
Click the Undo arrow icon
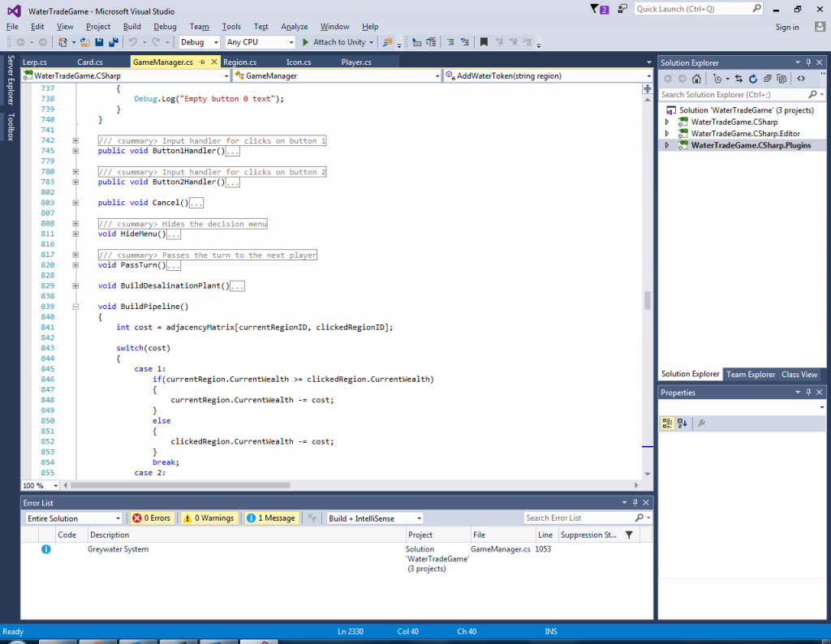[133, 42]
